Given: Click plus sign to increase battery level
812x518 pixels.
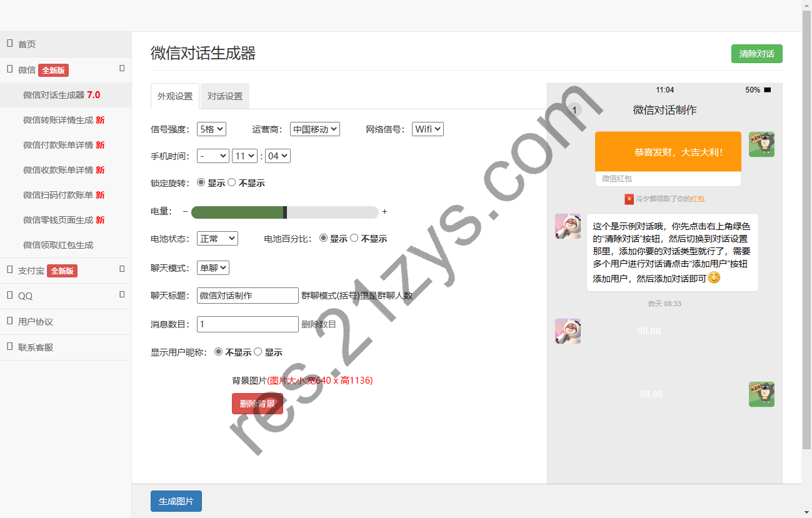Looking at the screenshot, I should click(x=384, y=212).
